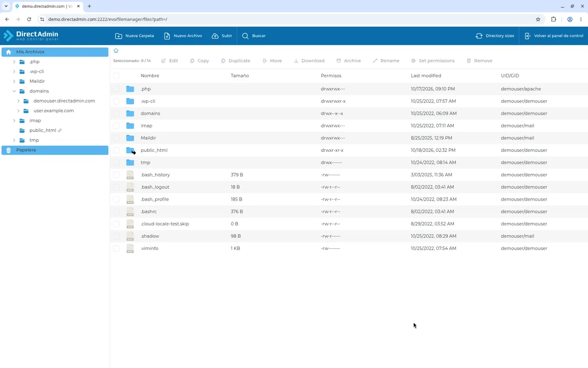Open a new browser tab
This screenshot has width=588, height=368.
coord(89,6)
